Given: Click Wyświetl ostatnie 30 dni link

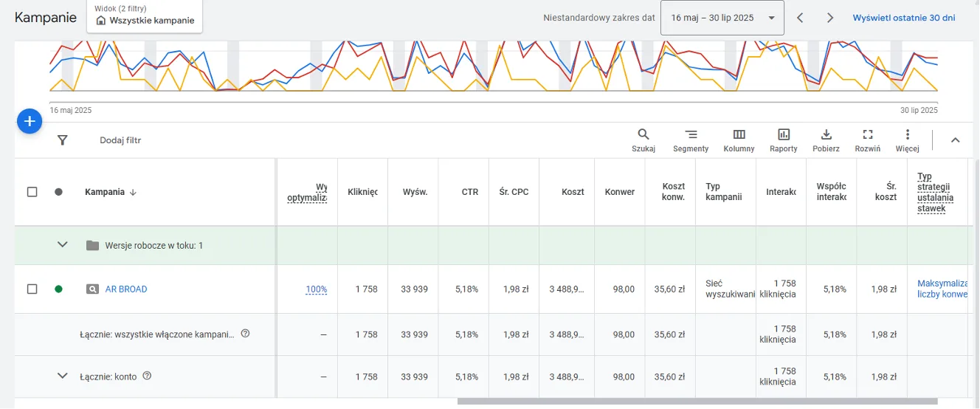Looking at the screenshot, I should pyautogui.click(x=904, y=18).
